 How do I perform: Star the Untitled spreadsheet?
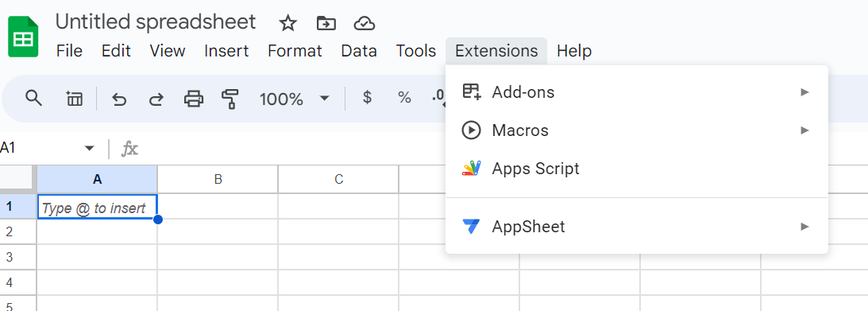287,23
